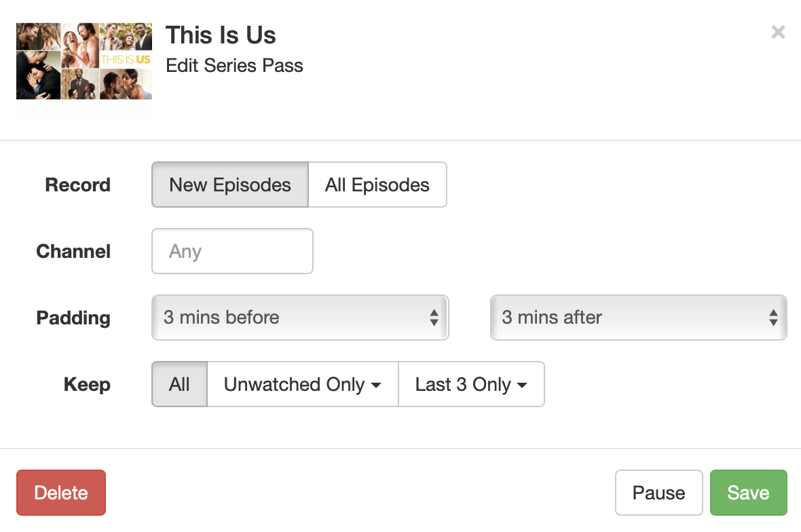Save the series pass settings
Viewport: 801px width, 532px height.
tap(748, 493)
